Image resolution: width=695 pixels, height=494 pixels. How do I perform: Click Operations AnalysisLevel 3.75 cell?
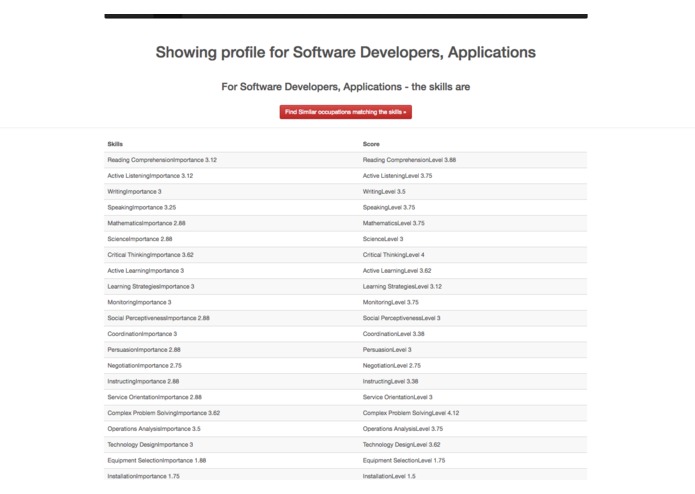point(403,429)
